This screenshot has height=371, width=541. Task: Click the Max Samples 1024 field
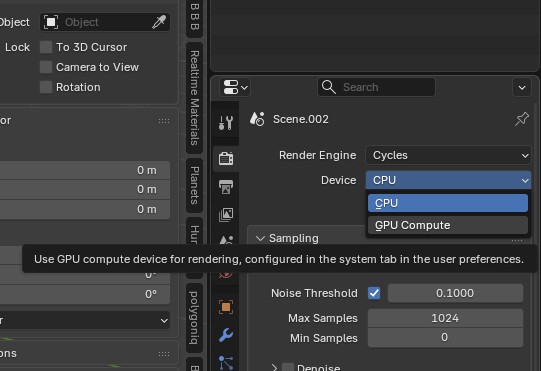coord(445,318)
